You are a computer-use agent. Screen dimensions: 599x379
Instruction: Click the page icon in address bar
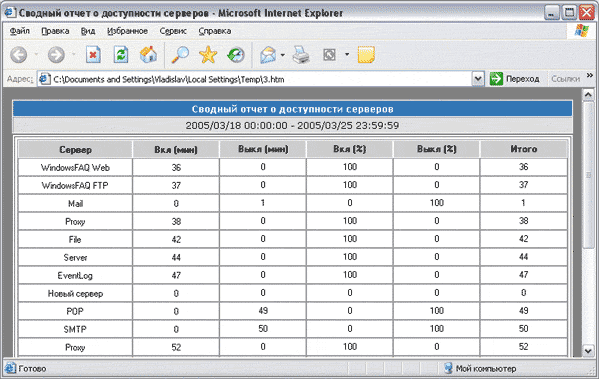click(45, 79)
